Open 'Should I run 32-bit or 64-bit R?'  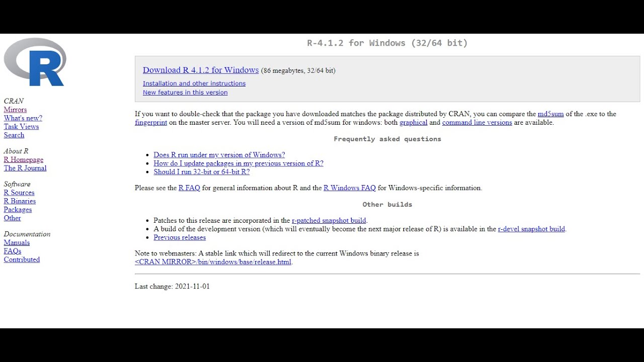pyautogui.click(x=202, y=172)
